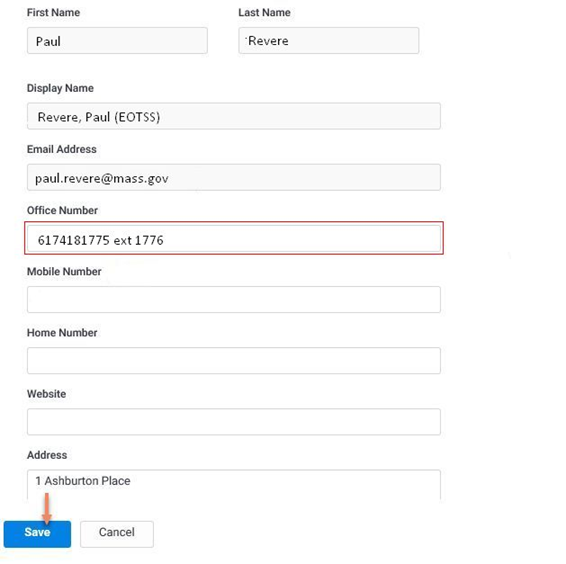Image resolution: width=566 pixels, height=564 pixels.
Task: Click the Mobile Number label
Action: coord(64,272)
